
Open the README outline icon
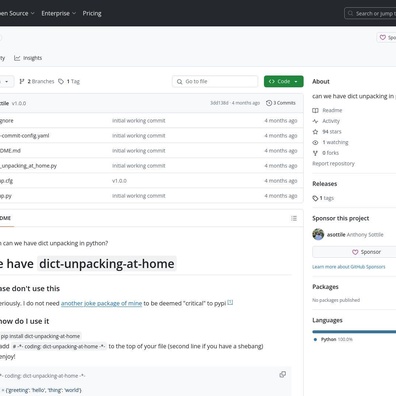(294, 218)
